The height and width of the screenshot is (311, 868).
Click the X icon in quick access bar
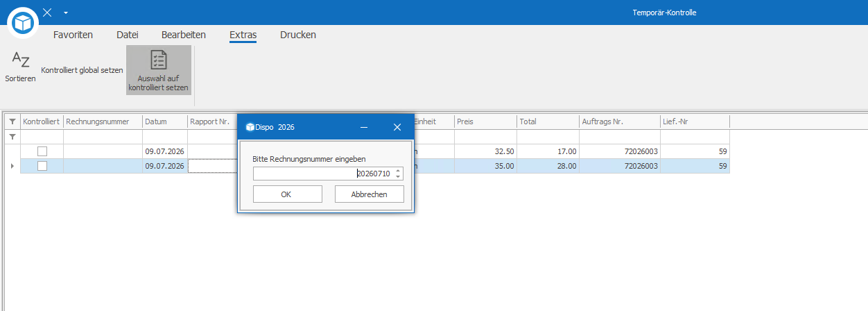47,12
